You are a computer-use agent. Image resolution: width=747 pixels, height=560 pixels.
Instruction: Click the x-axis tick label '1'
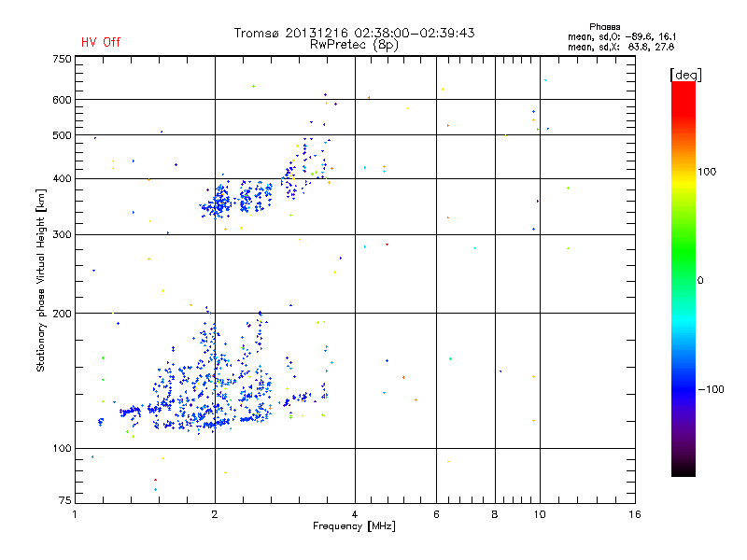coord(75,514)
